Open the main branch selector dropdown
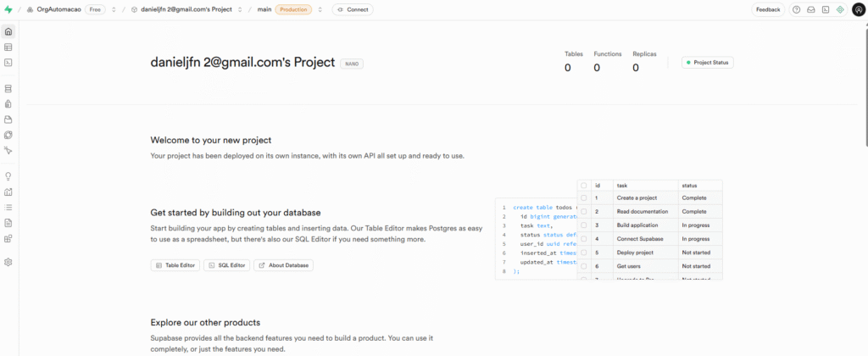The width and height of the screenshot is (868, 356). point(319,9)
